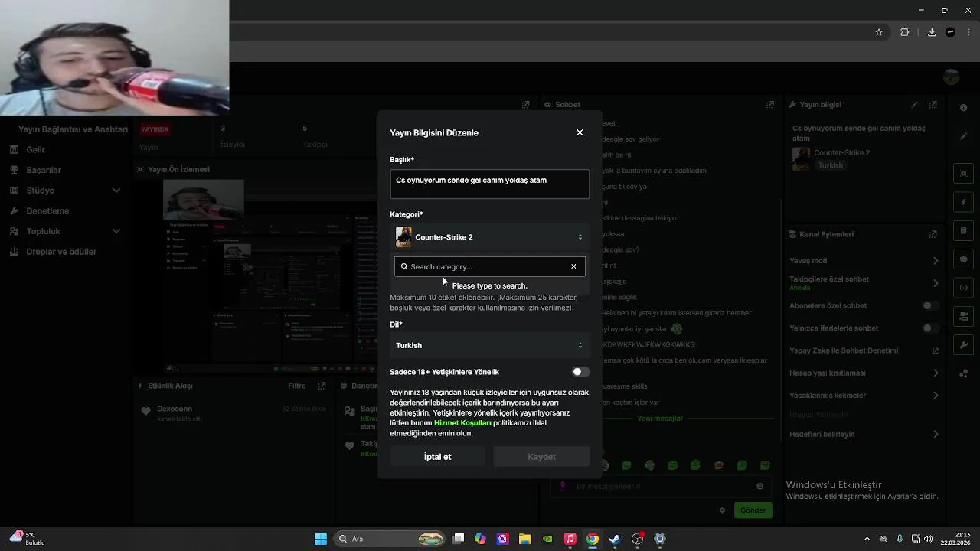Pop out the Yayın bilgisi panel
Screen dimensions: 980x551
pyautogui.click(x=933, y=105)
